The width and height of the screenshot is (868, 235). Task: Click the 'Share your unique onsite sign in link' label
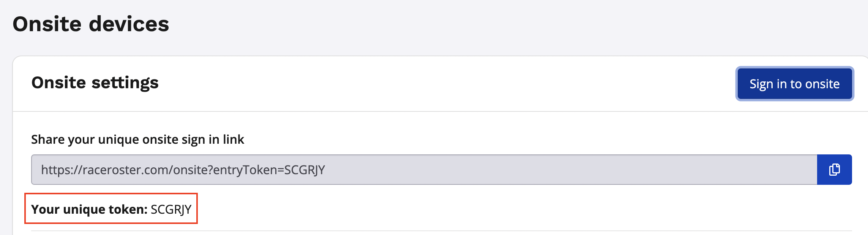point(137,140)
